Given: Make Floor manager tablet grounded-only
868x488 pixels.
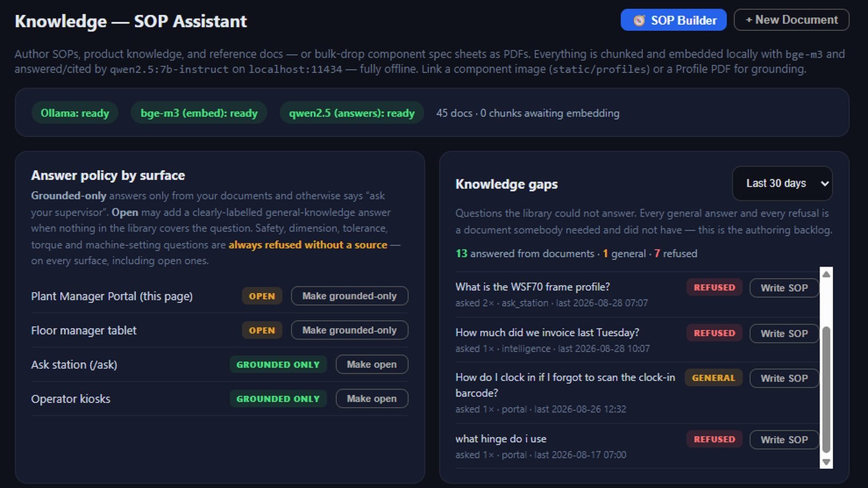Looking at the screenshot, I should click(349, 330).
